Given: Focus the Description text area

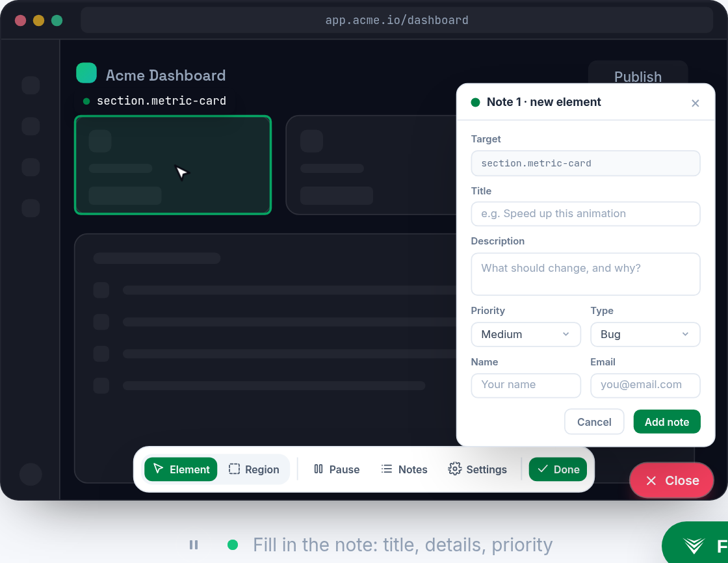Looking at the screenshot, I should pyautogui.click(x=586, y=274).
